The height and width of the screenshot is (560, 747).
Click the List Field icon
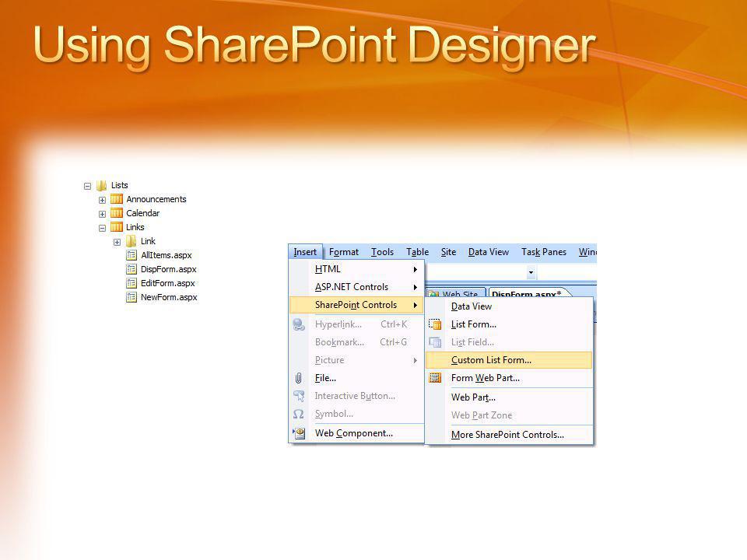(x=435, y=342)
